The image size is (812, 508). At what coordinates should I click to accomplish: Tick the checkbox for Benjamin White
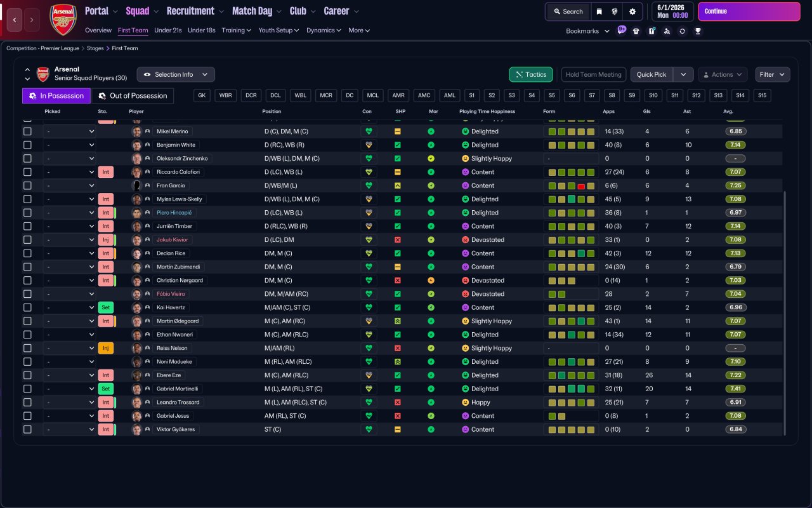27,145
